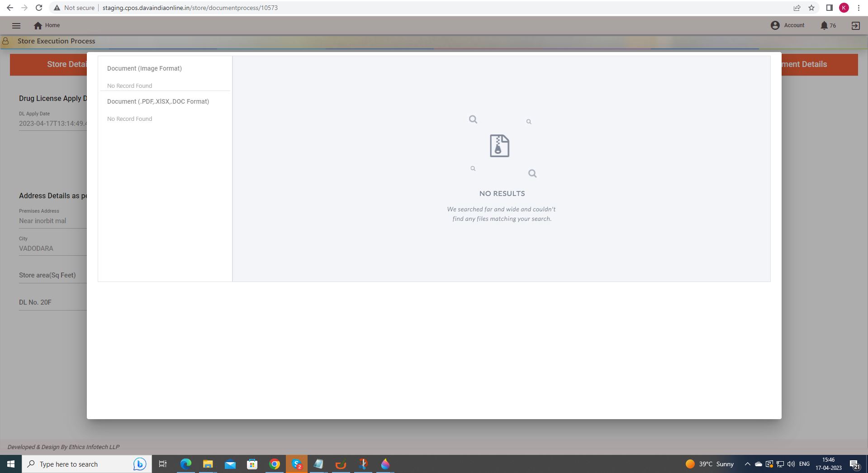Show hidden system tray icons
The height and width of the screenshot is (473, 868).
pos(747,464)
